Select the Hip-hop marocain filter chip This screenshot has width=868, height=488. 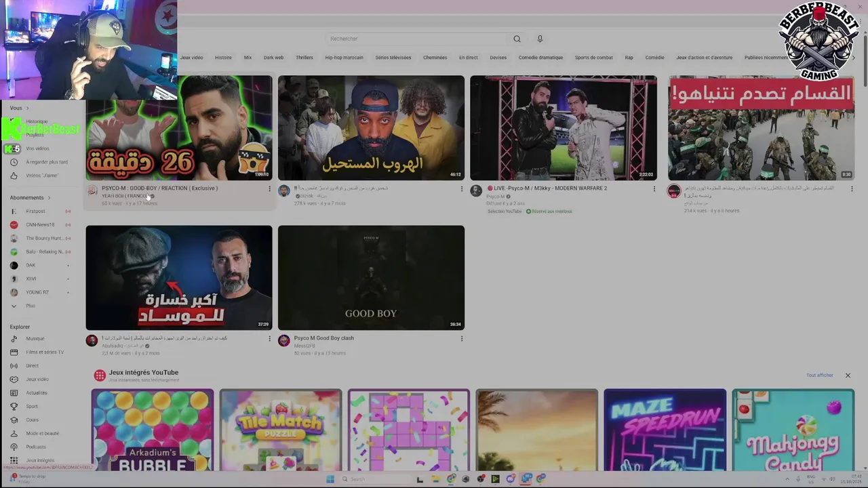[344, 58]
